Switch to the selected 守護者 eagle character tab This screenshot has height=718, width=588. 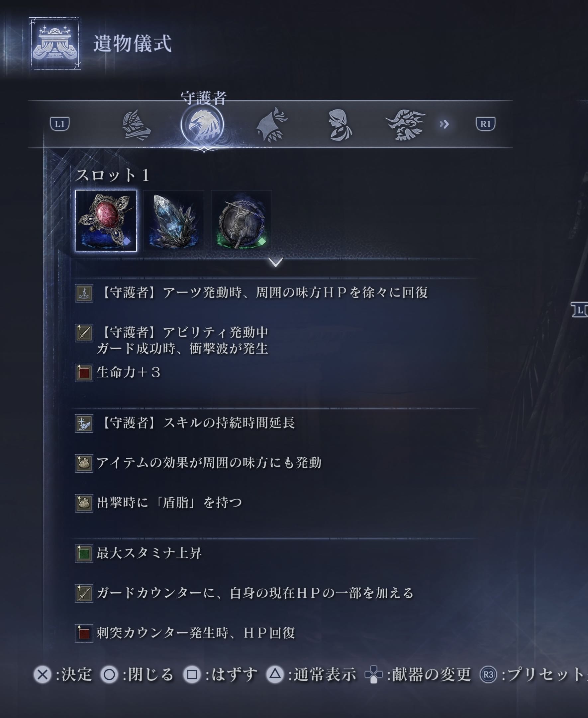coord(202,124)
